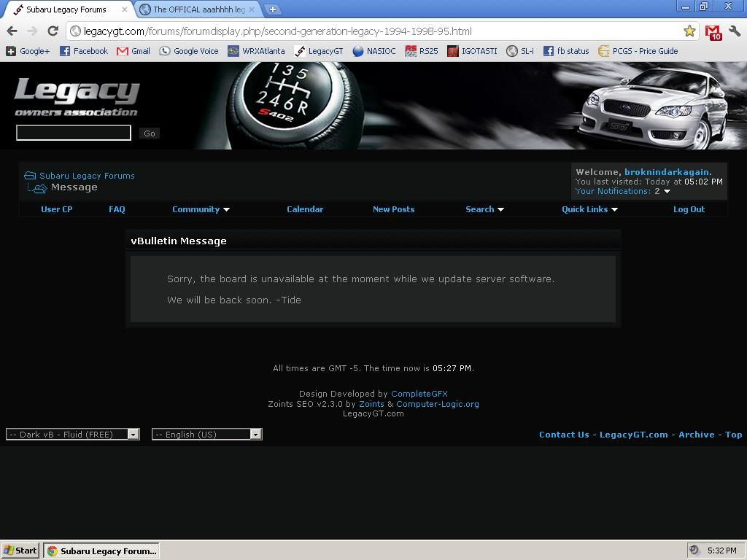
Task: Open the CompleteGFX link
Action: [419, 394]
